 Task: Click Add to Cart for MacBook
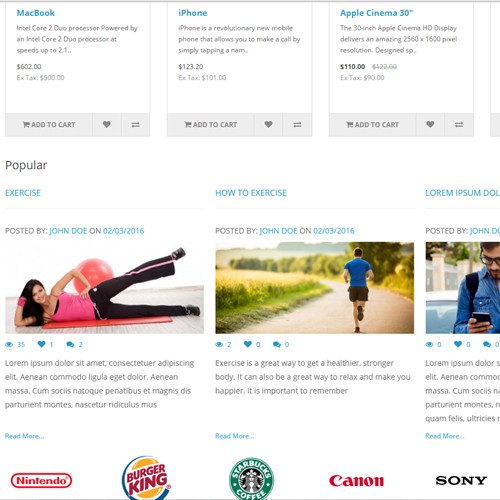(x=49, y=125)
